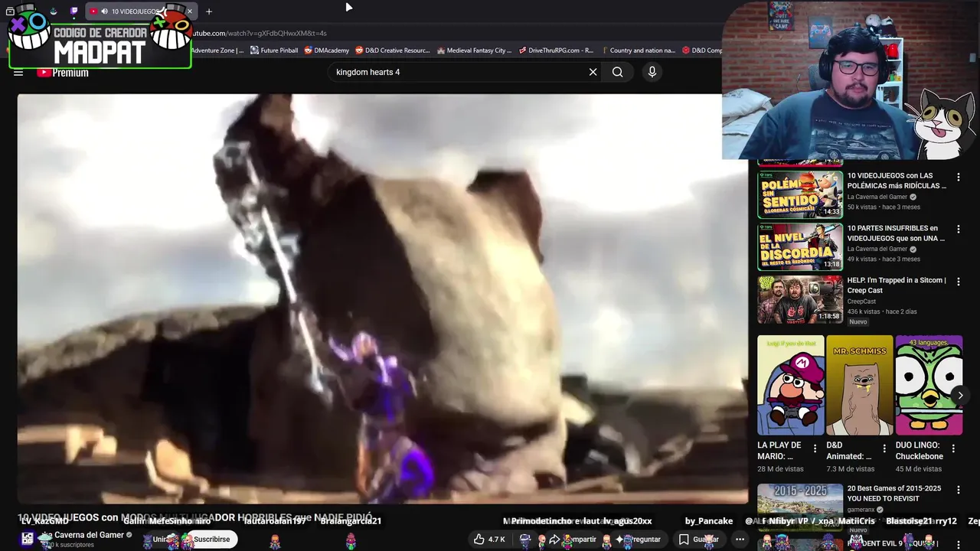Screen dimensions: 980x551
Task: Switch to the pinned Twitch tab
Action: pyautogui.click(x=74, y=11)
